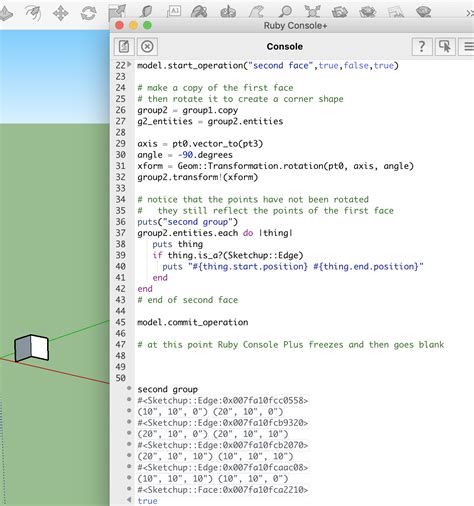Click the white face of the model
The height and width of the screenshot is (506, 474).
[x=40, y=348]
